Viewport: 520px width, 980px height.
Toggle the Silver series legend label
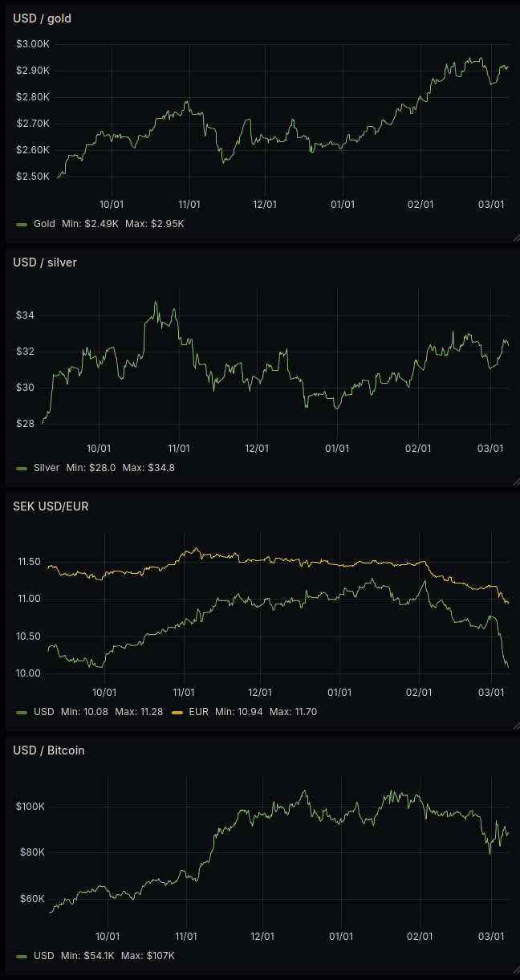[x=47, y=467]
